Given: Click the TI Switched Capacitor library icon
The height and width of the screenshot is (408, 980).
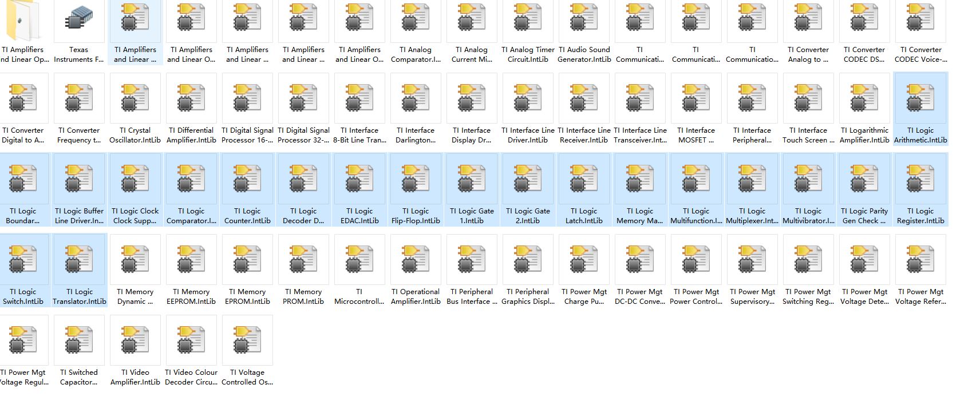Looking at the screenshot, I should click(x=79, y=340).
